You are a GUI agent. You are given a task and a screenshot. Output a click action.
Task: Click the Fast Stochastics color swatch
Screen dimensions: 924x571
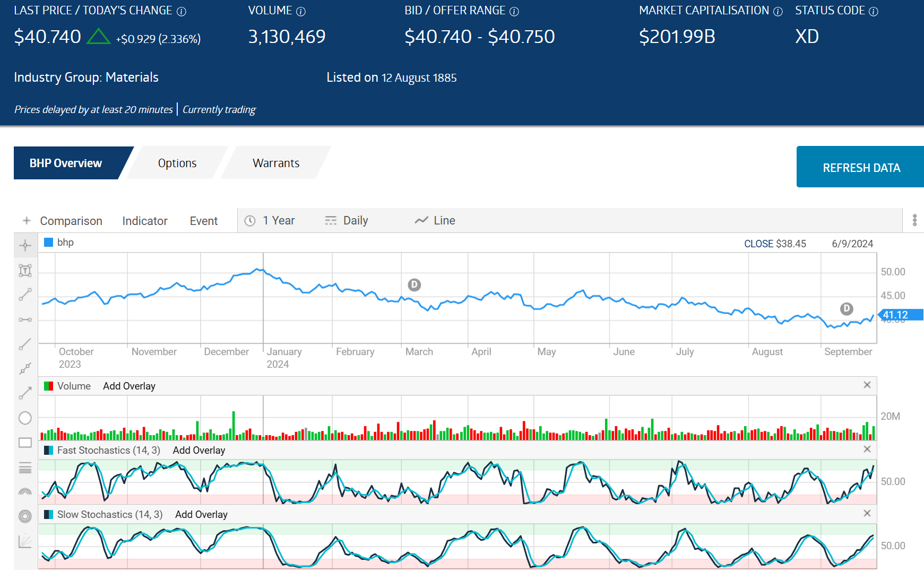[x=48, y=451]
